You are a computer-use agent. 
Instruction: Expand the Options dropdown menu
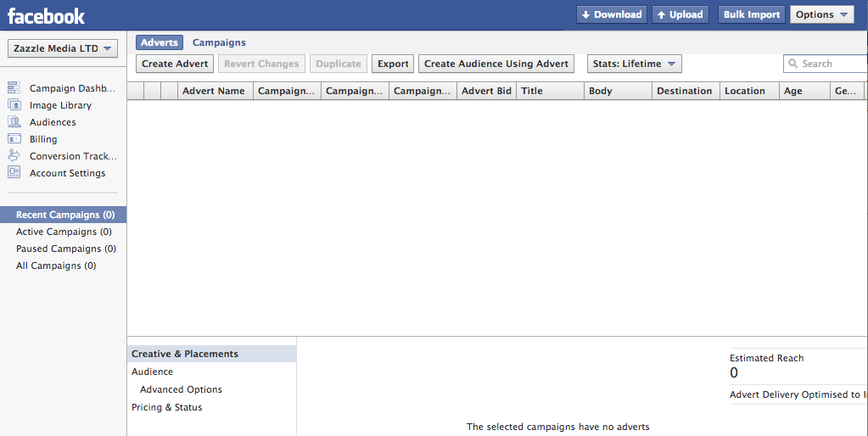click(821, 14)
